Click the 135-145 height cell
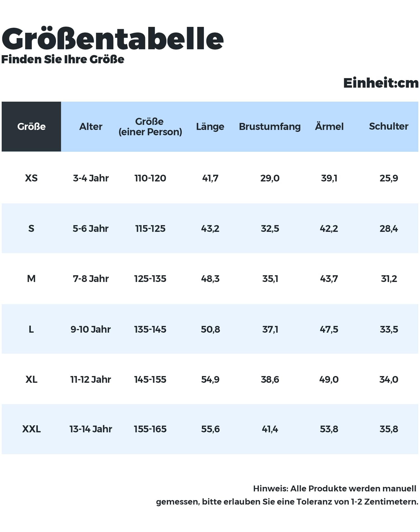The height and width of the screenshot is (532, 420). point(150,329)
